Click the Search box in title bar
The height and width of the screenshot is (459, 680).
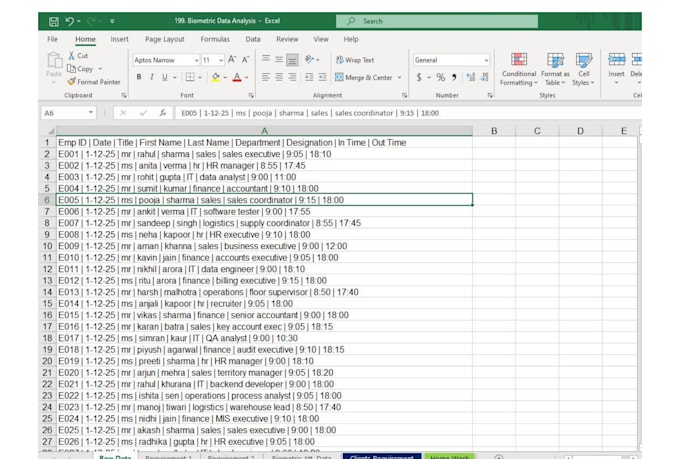click(437, 21)
